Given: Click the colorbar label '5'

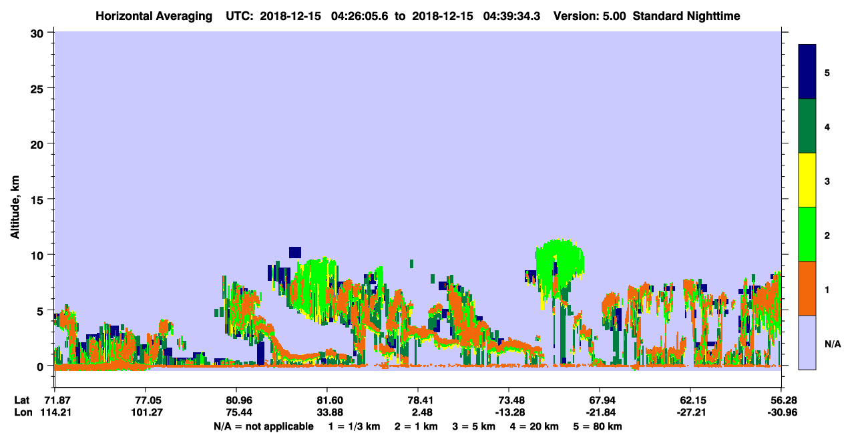Looking at the screenshot, I should click(827, 72).
